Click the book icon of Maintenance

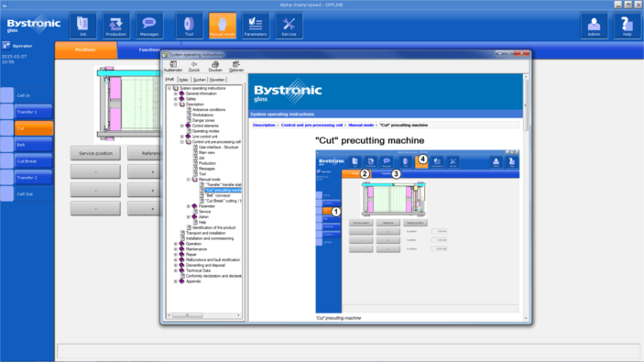pyautogui.click(x=182, y=249)
